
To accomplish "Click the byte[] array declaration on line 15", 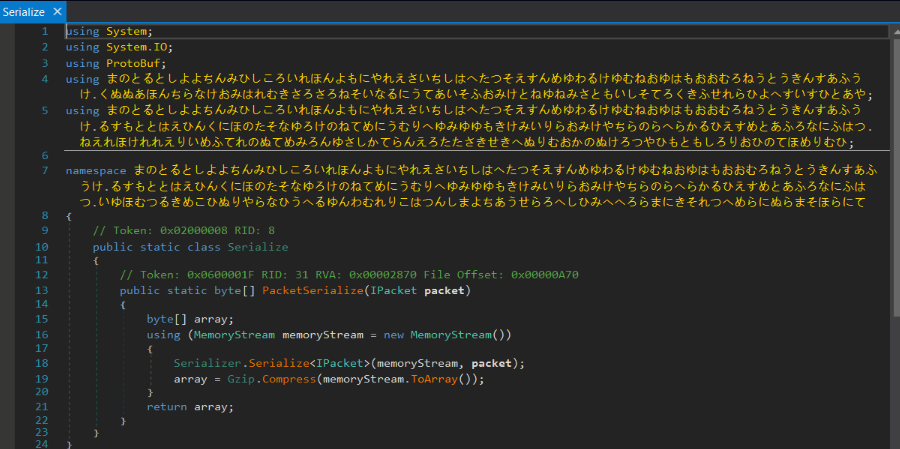I will pyautogui.click(x=186, y=319).
